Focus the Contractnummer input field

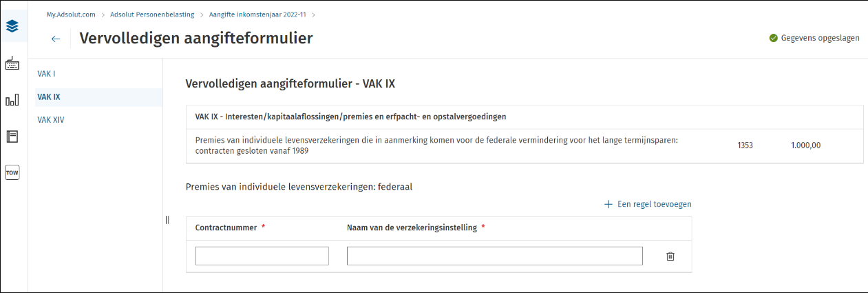pyautogui.click(x=262, y=256)
